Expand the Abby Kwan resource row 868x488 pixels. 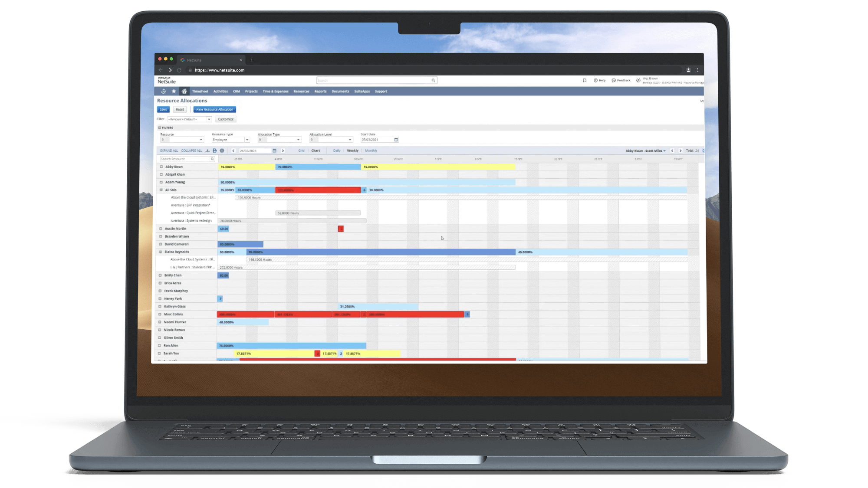coord(161,167)
